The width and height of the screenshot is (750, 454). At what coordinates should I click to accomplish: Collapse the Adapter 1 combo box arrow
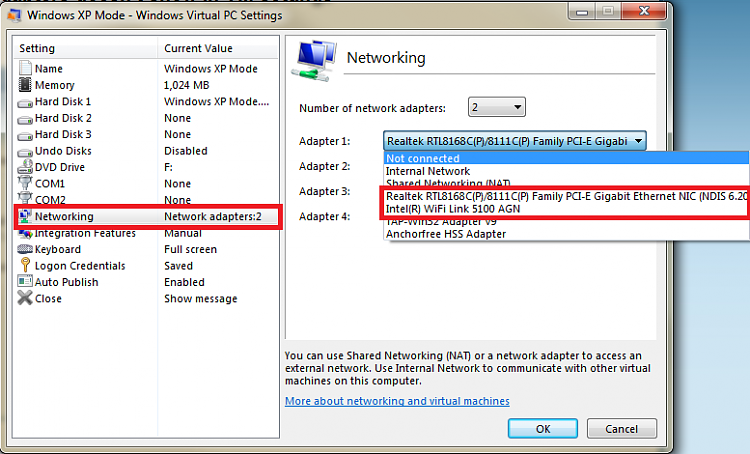tap(638, 141)
